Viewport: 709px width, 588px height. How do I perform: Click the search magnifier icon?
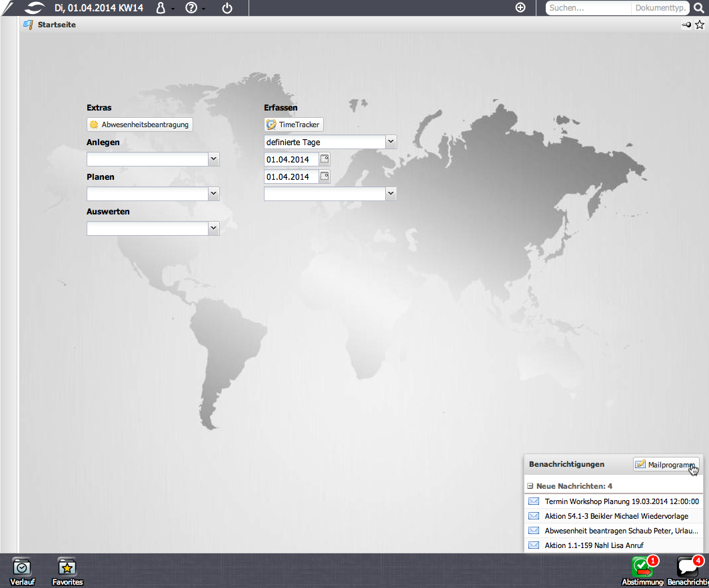coord(698,8)
